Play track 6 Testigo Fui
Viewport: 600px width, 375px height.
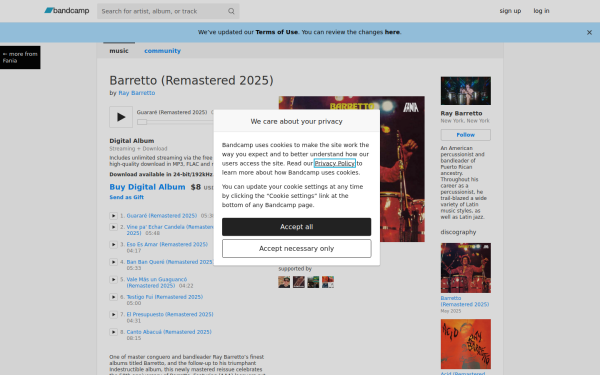pos(113,297)
